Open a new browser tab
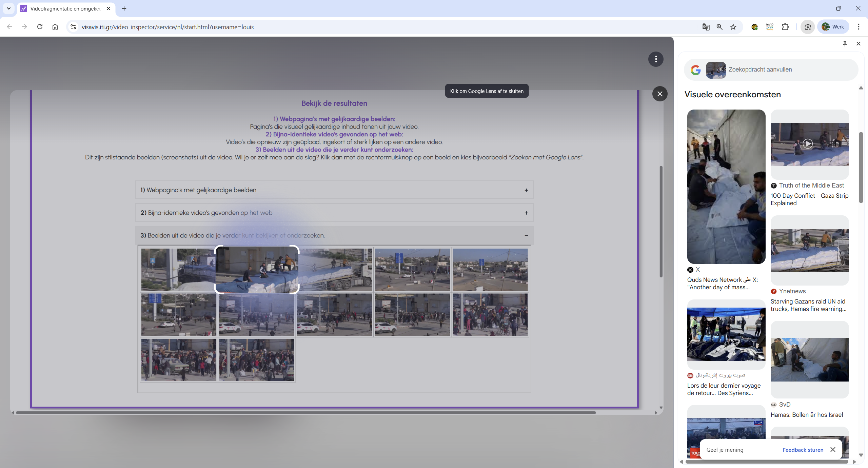 [x=124, y=8]
